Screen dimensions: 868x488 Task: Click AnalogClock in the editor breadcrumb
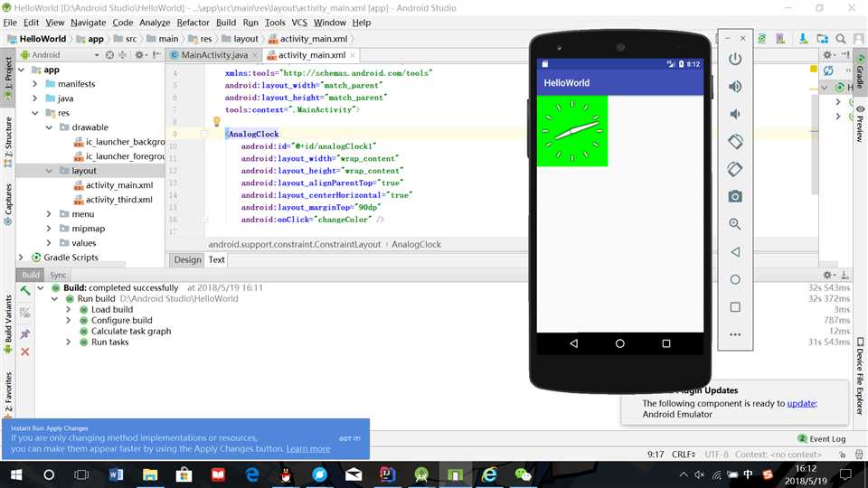[416, 244]
